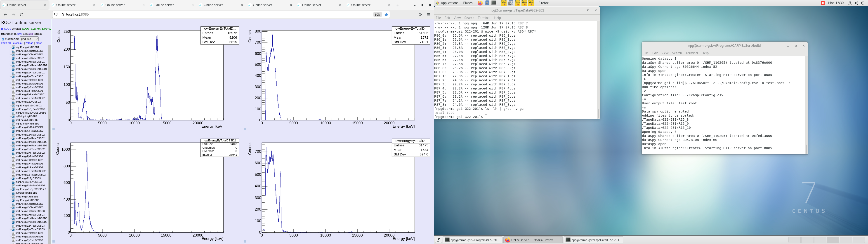
Task: Click the 'close all' link
Action: (18, 43)
